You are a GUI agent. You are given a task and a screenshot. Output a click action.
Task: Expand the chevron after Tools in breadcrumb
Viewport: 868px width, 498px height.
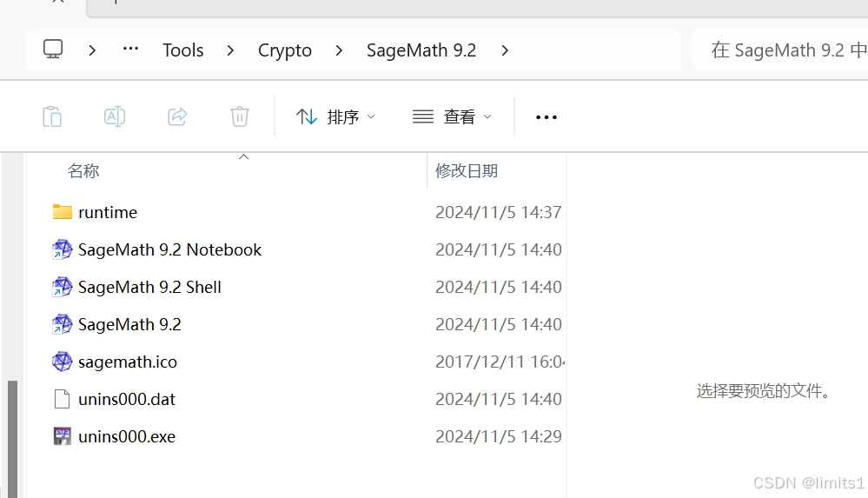230,50
